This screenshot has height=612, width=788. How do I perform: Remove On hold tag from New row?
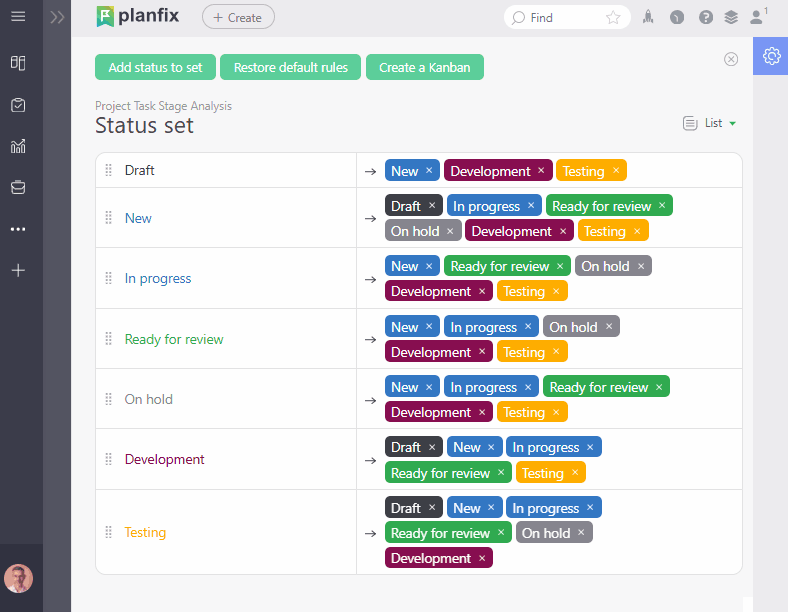click(450, 231)
